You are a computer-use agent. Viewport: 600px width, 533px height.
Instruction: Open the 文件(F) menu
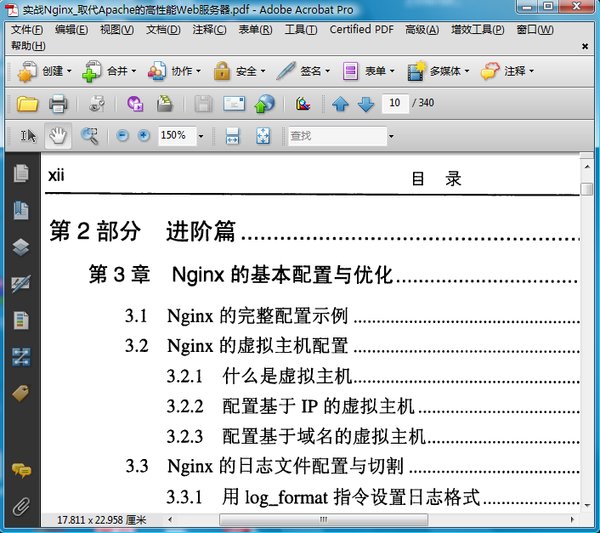27,29
